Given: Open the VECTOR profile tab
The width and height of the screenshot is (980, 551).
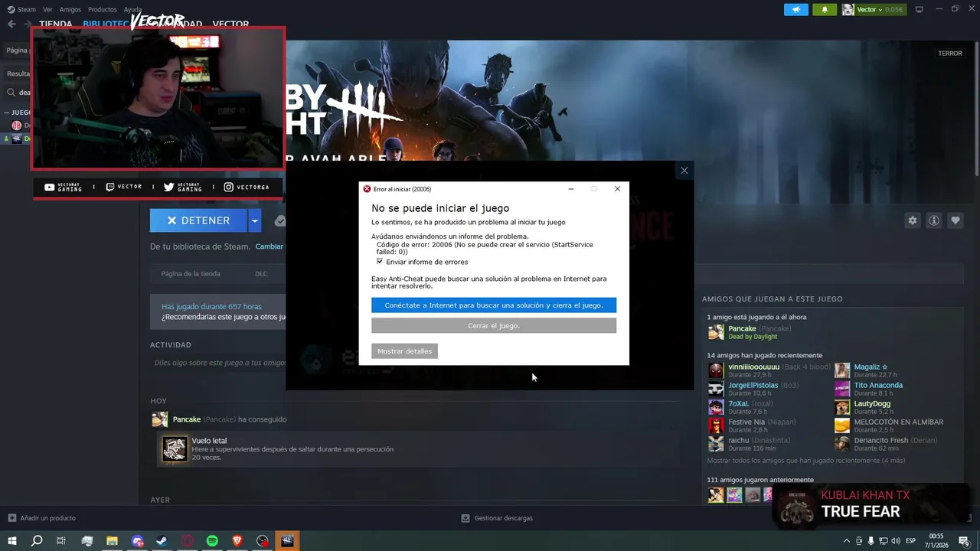Looking at the screenshot, I should click(x=230, y=24).
